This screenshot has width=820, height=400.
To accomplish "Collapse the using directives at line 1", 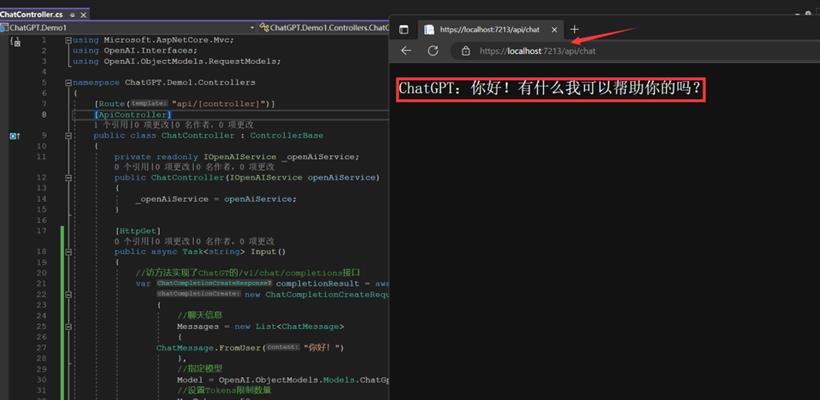I will [x=68, y=40].
